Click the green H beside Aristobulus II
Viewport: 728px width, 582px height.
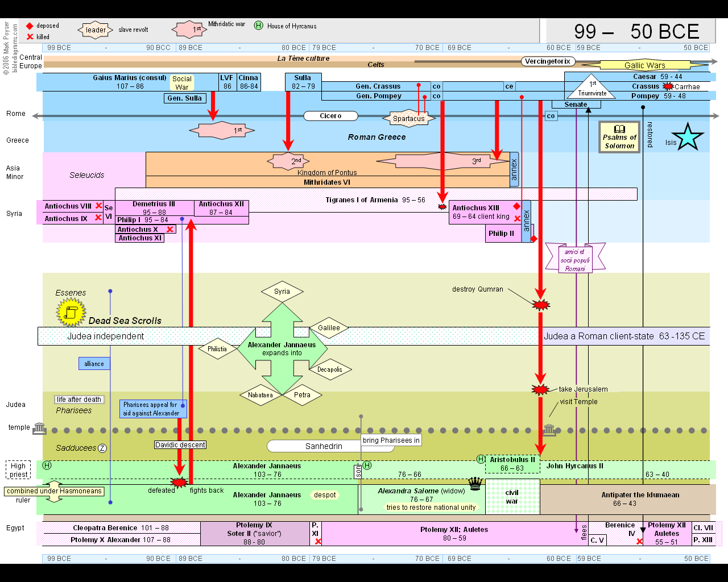481,459
